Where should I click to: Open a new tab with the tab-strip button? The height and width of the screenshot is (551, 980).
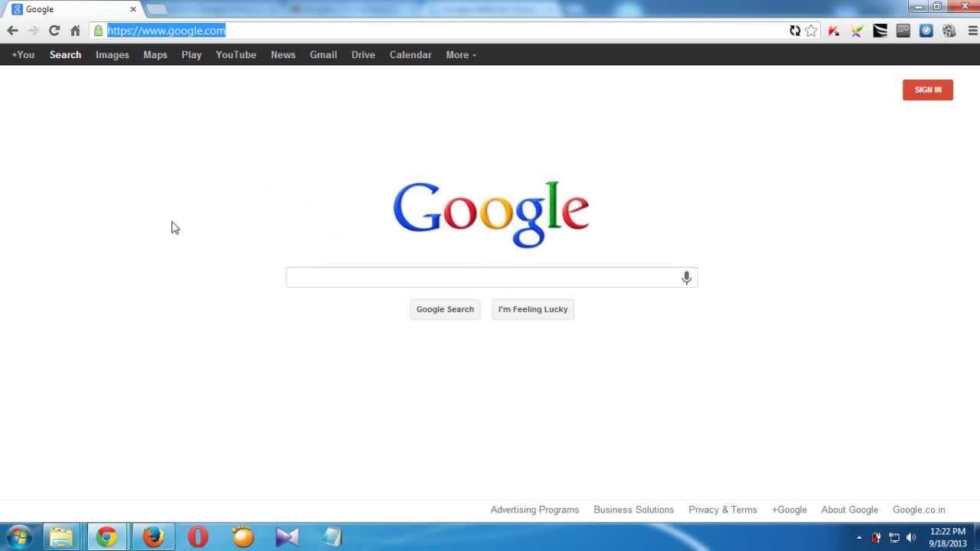pos(156,10)
